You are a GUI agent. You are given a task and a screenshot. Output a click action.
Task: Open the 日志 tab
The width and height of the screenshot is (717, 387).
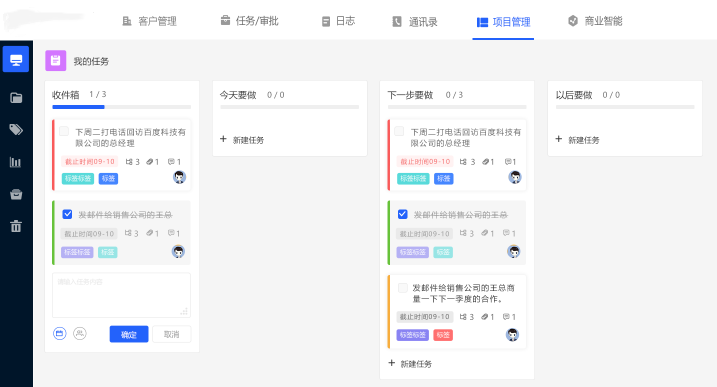(x=338, y=21)
